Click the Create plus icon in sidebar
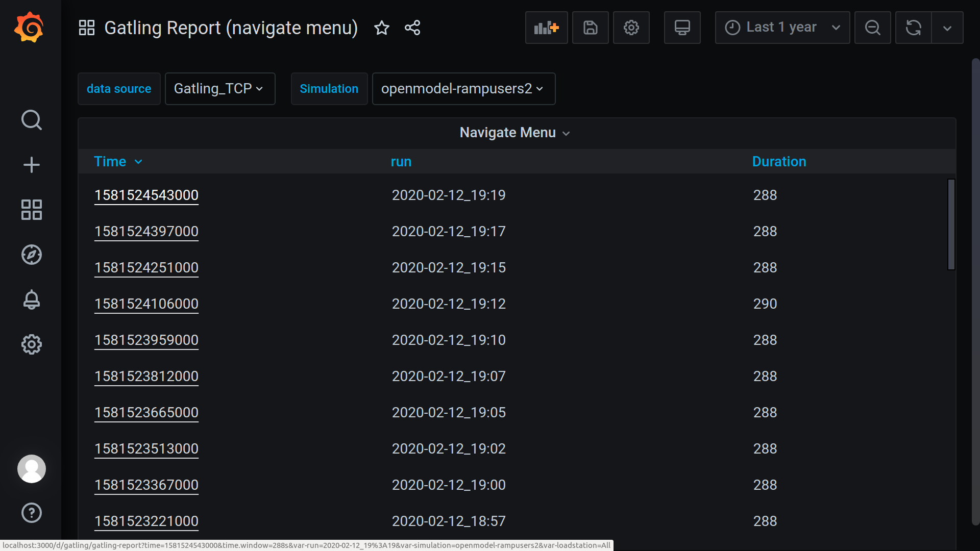The width and height of the screenshot is (980, 551). tap(31, 165)
